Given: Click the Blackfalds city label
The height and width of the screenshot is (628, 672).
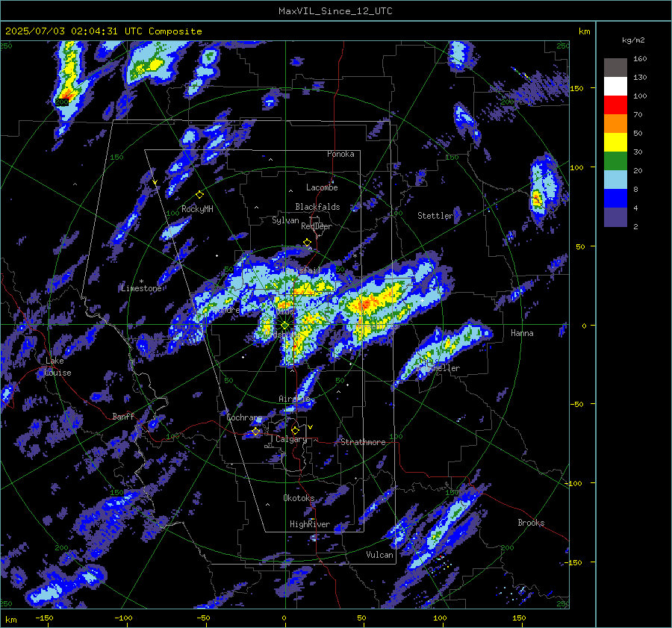Looking at the screenshot, I should (317, 207).
